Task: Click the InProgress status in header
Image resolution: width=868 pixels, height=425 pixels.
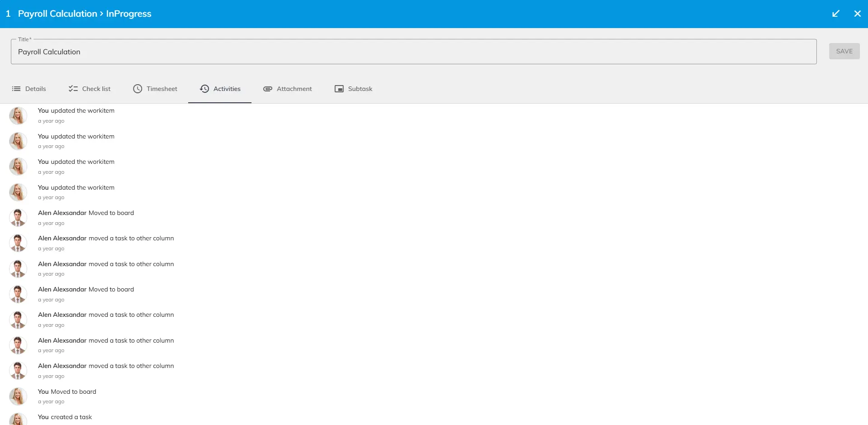Action: coord(128,14)
